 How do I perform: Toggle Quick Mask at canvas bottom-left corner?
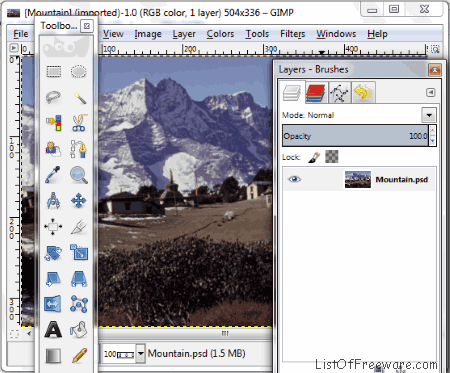point(14,333)
